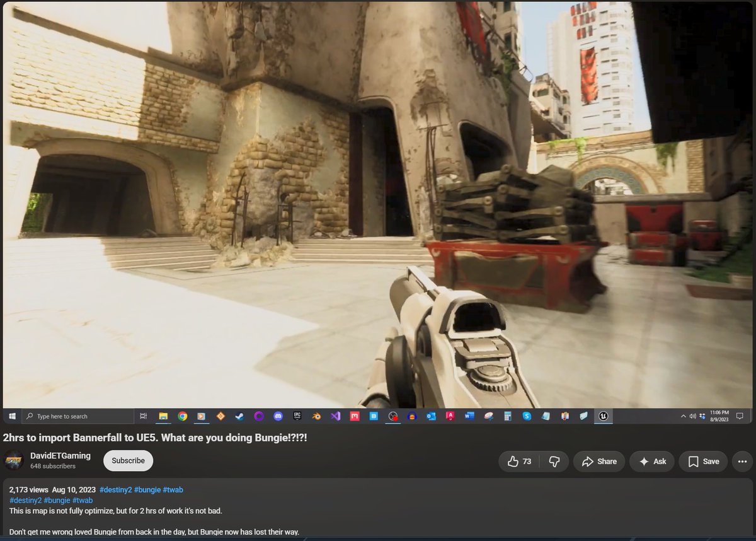
Task: Open the three-dot more actions menu
Action: pyautogui.click(x=742, y=462)
